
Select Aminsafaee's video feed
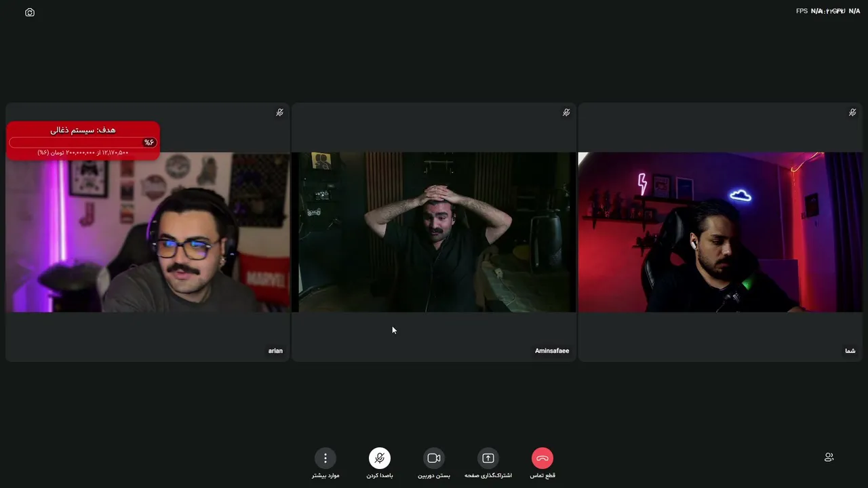pos(434,232)
